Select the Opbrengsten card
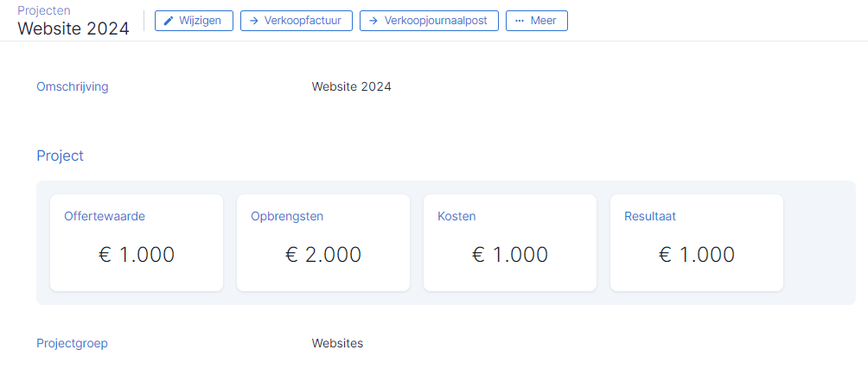Viewport: 868px width, 369px height. click(323, 242)
